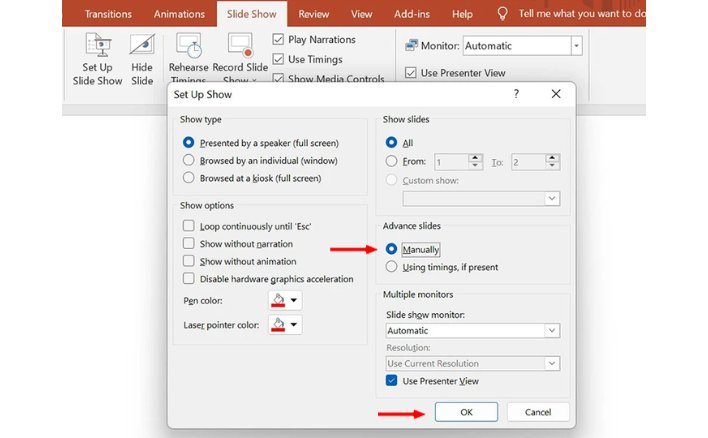Image resolution: width=708 pixels, height=438 pixels.
Task: Select Browsed at a kiosk option
Action: tap(189, 178)
